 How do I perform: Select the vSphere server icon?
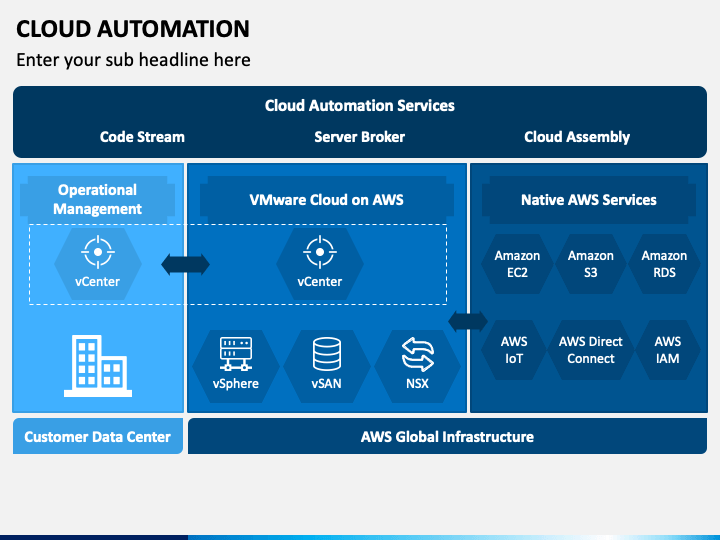(236, 354)
